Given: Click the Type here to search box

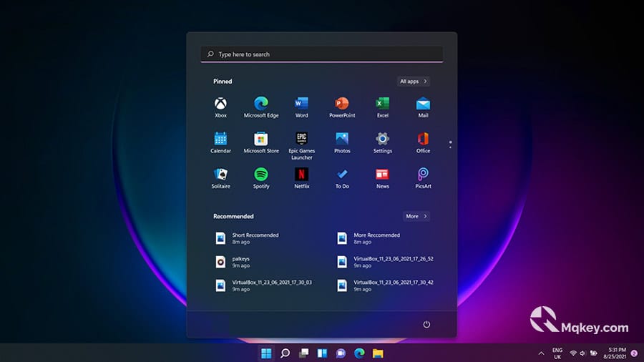Looking at the screenshot, I should [x=321, y=54].
